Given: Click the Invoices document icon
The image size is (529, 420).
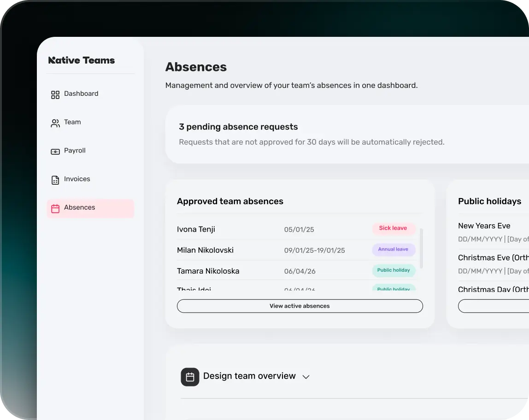Looking at the screenshot, I should (55, 180).
